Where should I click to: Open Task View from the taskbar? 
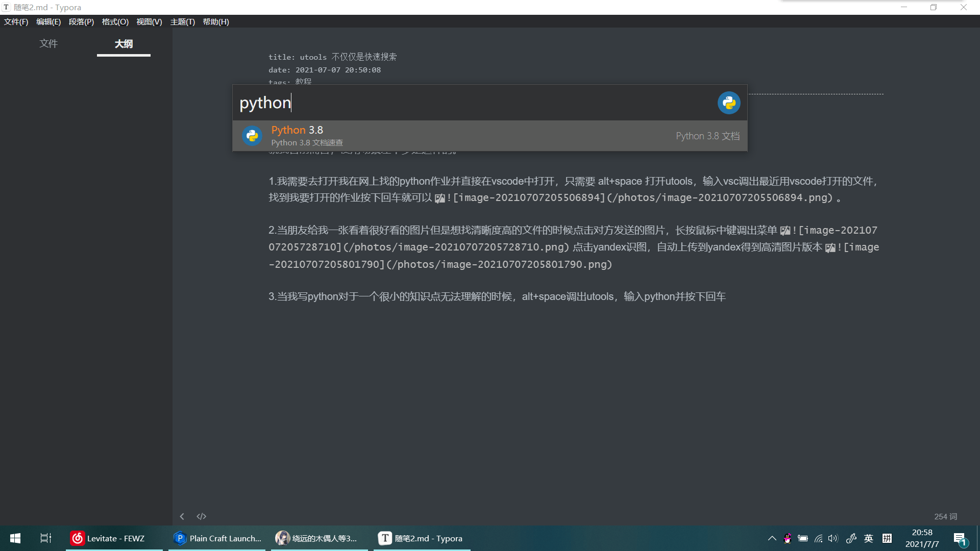click(46, 538)
